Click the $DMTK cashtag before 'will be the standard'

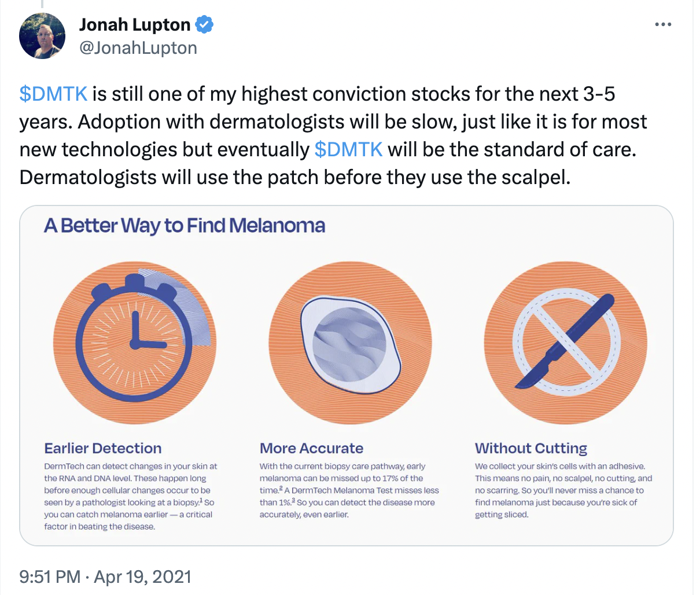pos(348,149)
